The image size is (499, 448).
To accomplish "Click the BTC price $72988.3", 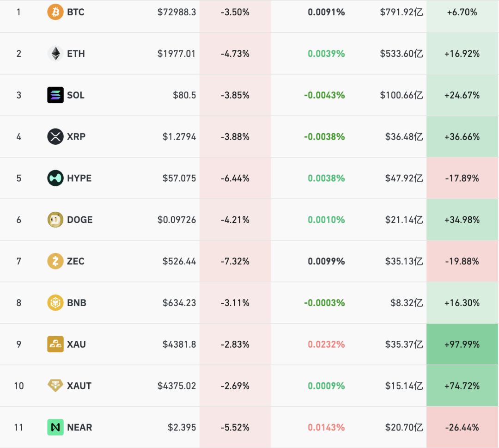I will (176, 12).
